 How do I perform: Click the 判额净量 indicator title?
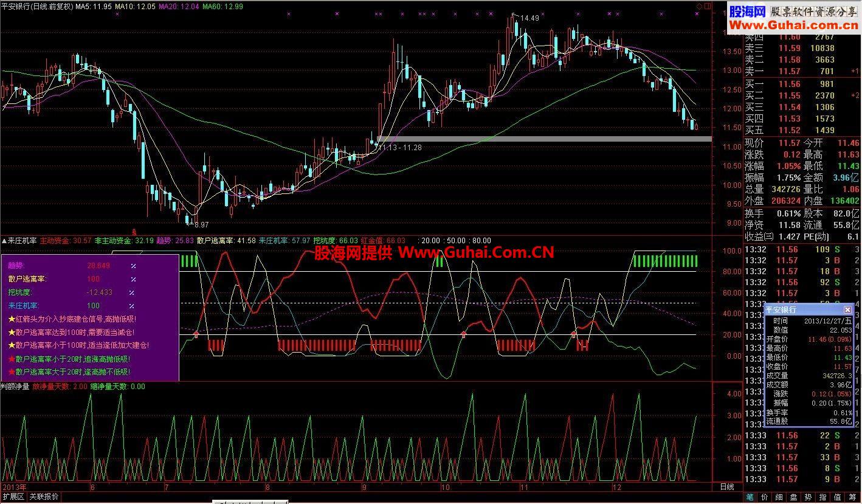click(15, 386)
